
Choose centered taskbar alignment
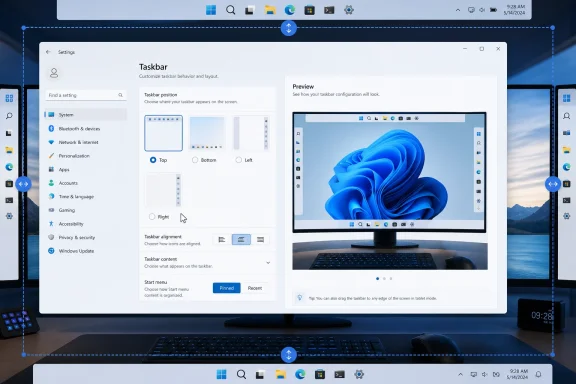click(x=241, y=240)
